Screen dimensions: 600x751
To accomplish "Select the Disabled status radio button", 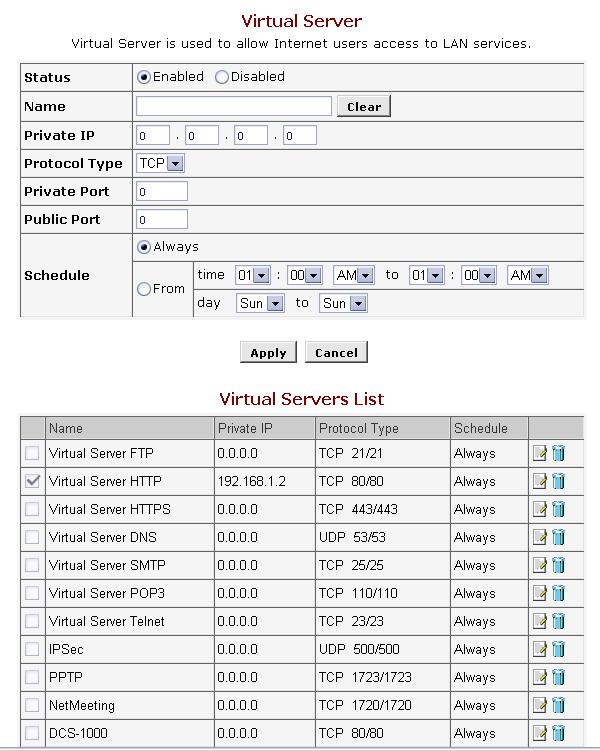I will coord(222,77).
